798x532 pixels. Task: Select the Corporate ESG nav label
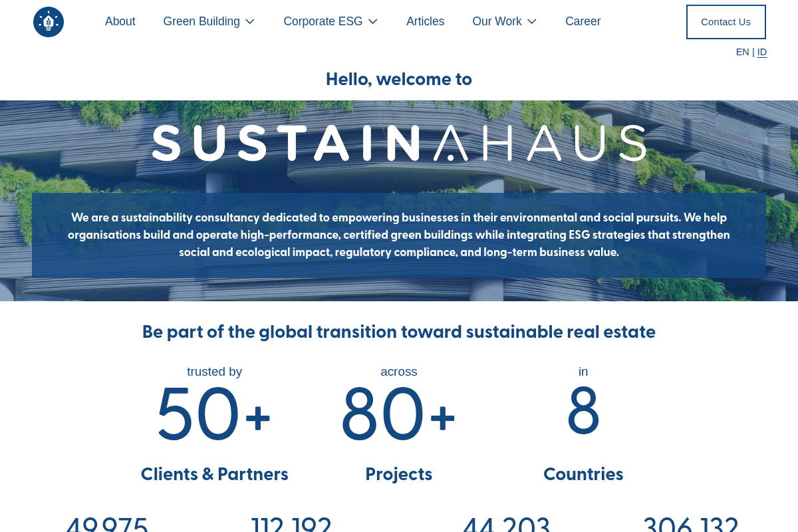(x=323, y=21)
